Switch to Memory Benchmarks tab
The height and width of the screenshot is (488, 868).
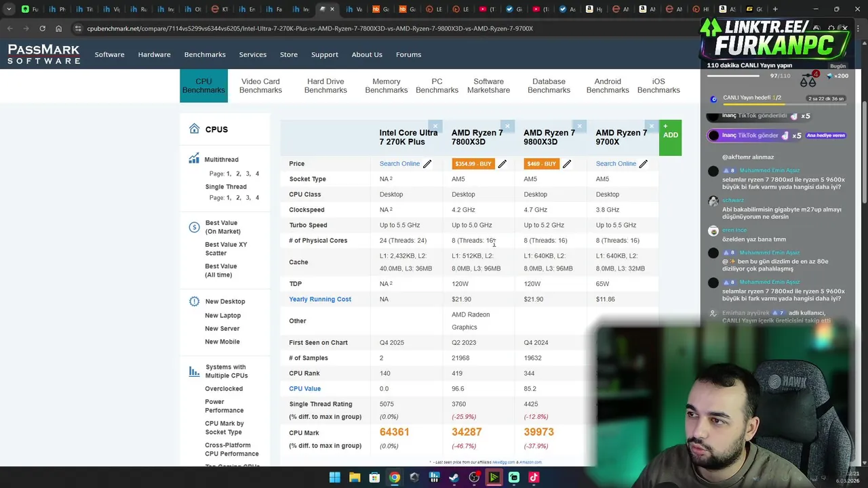point(387,85)
